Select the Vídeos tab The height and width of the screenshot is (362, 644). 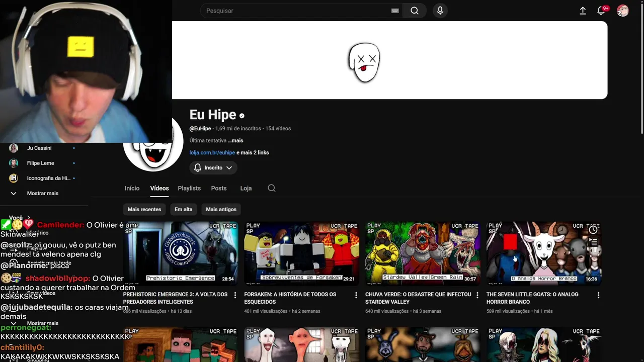[x=159, y=188]
